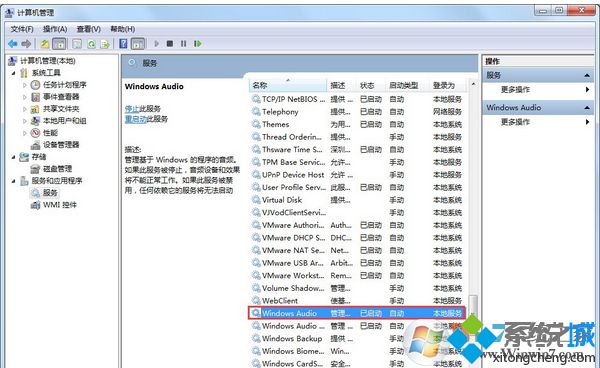Viewport: 600px width, 368px height.
Task: Click the 重启动 this service link
Action: [135, 119]
